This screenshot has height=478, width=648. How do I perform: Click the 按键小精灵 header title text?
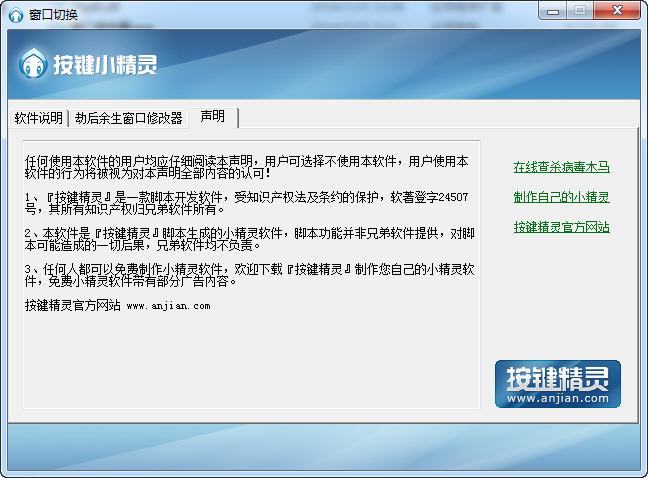click(105, 65)
